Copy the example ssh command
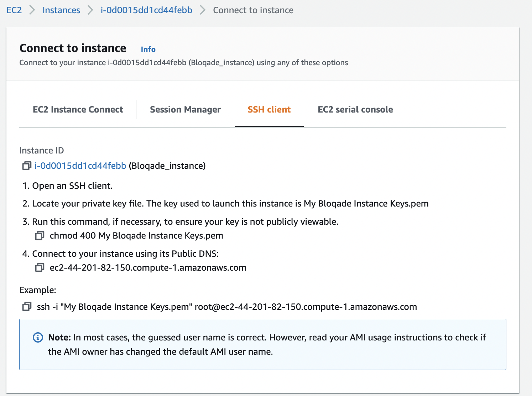The width and height of the screenshot is (532, 396). 27,307
